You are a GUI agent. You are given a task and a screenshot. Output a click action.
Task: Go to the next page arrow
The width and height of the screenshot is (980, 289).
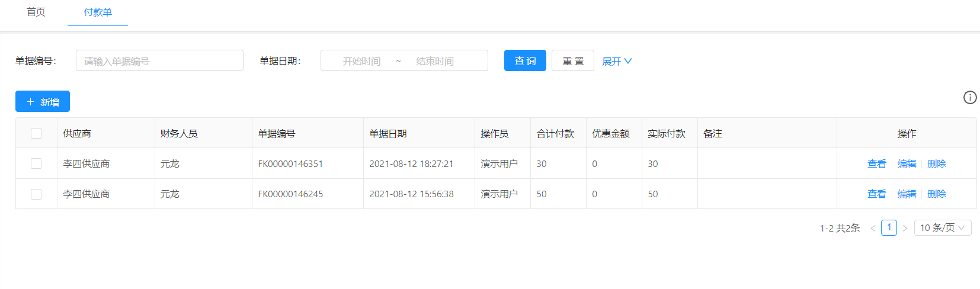coord(905,228)
